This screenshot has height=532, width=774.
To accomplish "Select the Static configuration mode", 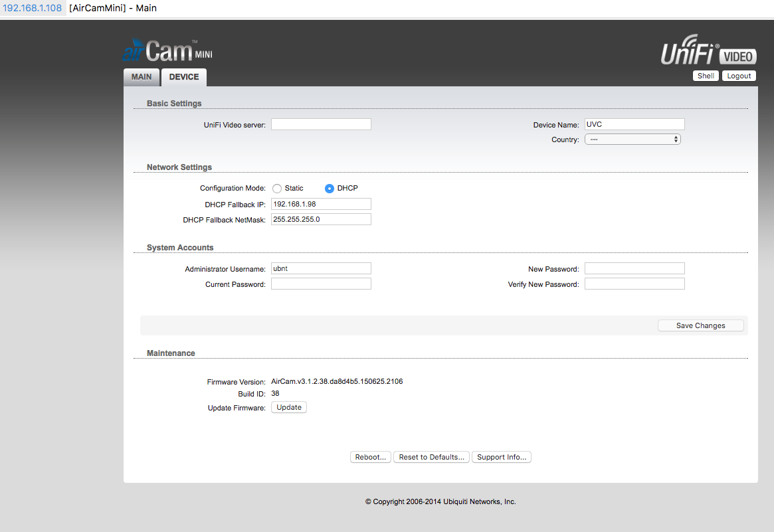I will [x=277, y=189].
